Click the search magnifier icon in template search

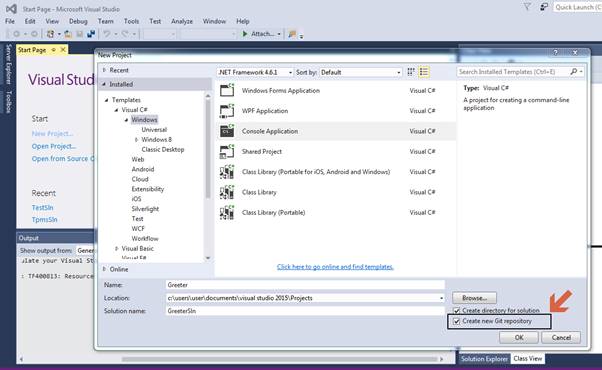pyautogui.click(x=574, y=71)
